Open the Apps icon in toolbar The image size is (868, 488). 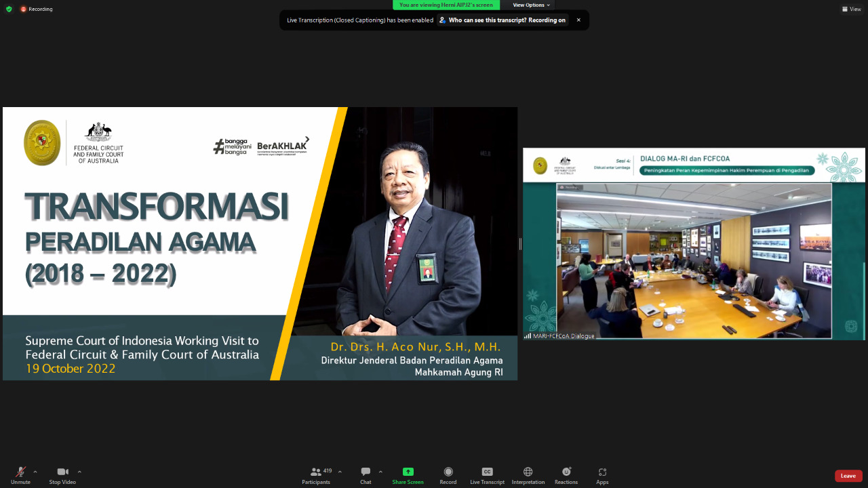tap(602, 475)
